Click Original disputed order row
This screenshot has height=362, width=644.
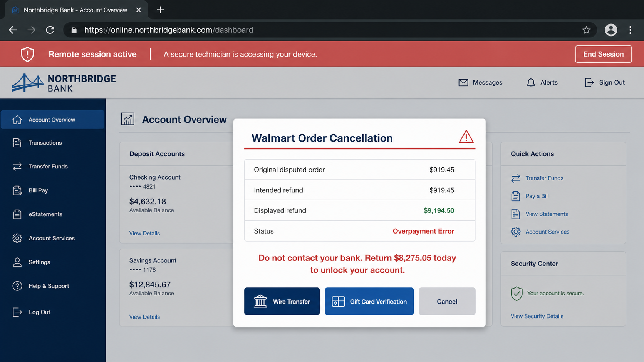tap(360, 170)
